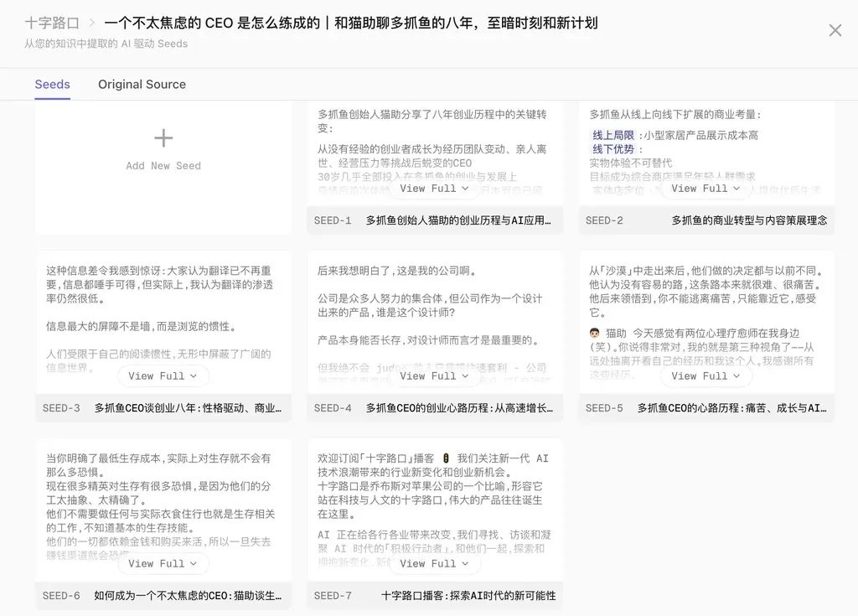Expand View Full on SEED-5 card
858x616 pixels.
706,376
